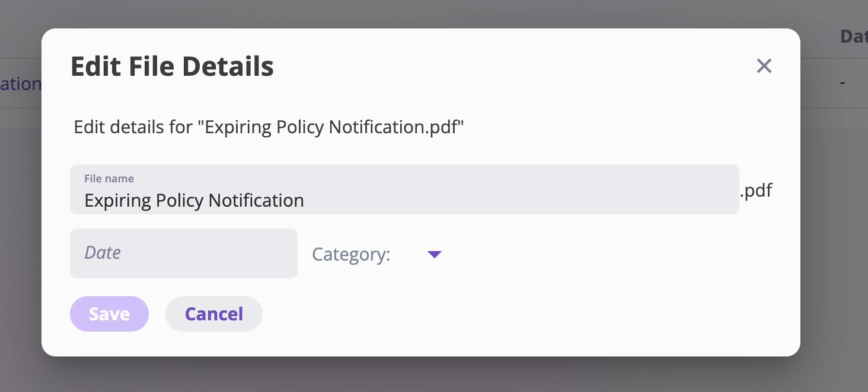Click the "Edit File Details" heading
868x392 pixels.
pyautogui.click(x=172, y=66)
